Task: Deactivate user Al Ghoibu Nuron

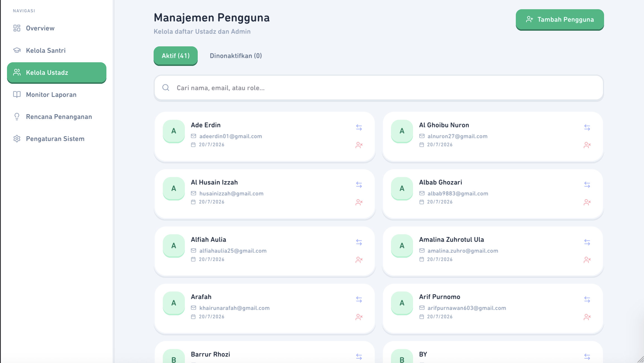Action: point(587,145)
